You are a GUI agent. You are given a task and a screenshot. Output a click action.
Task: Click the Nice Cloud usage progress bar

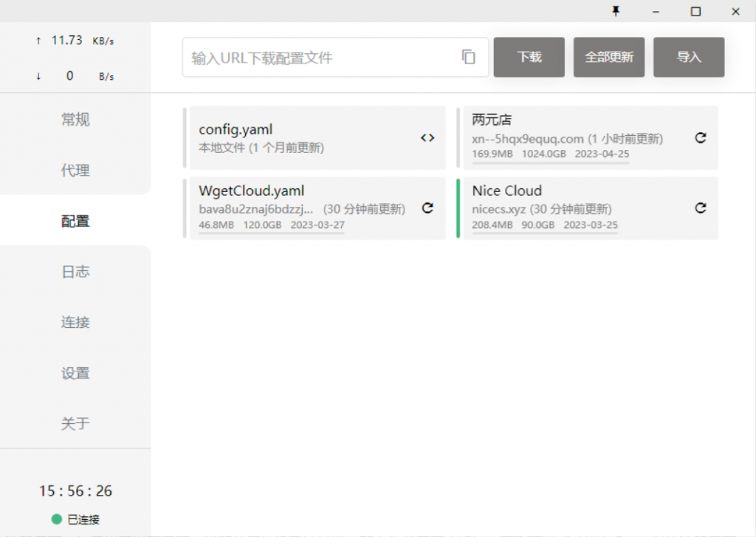pos(545,233)
